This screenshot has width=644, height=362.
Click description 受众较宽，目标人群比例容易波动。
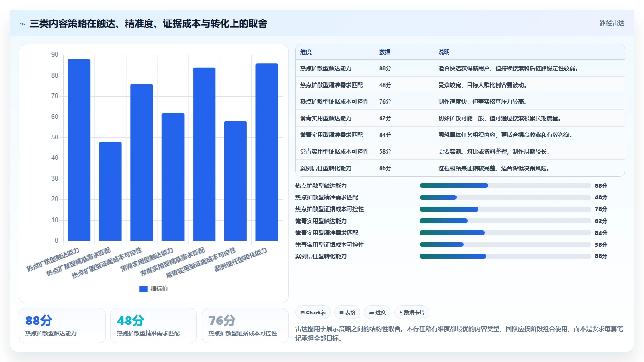pos(482,85)
